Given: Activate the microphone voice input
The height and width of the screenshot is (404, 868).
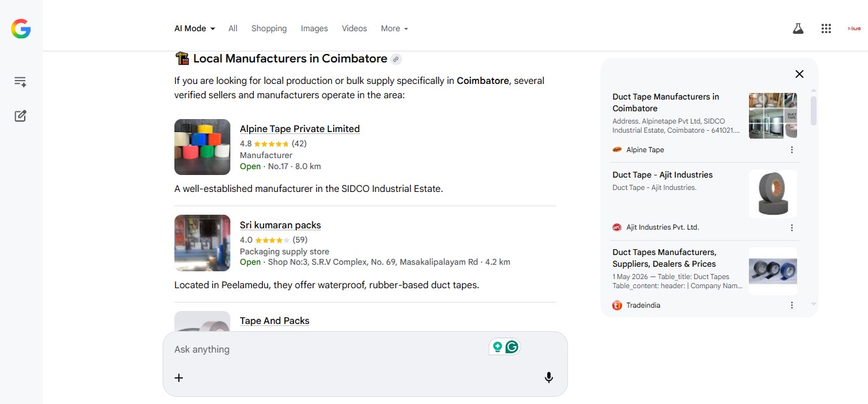Looking at the screenshot, I should 549,378.
